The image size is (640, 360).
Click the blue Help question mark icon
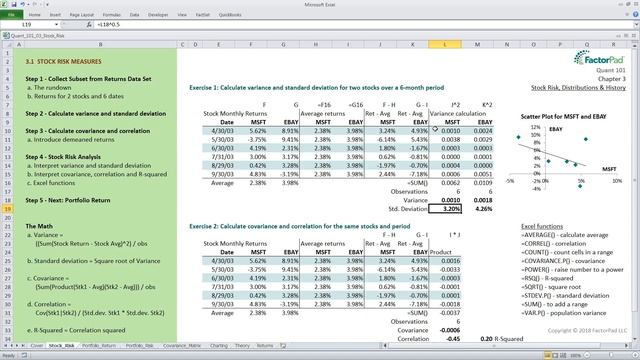point(636,15)
